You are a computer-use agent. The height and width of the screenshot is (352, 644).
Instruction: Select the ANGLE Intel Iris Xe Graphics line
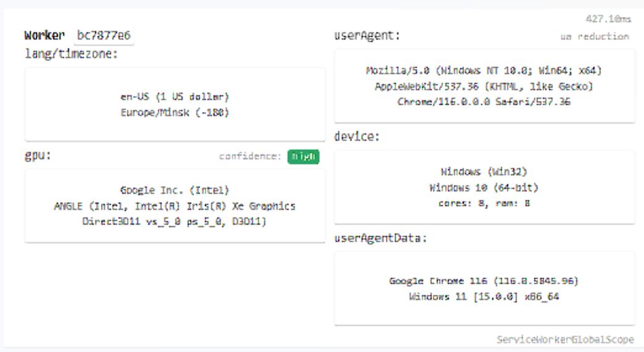click(175, 206)
